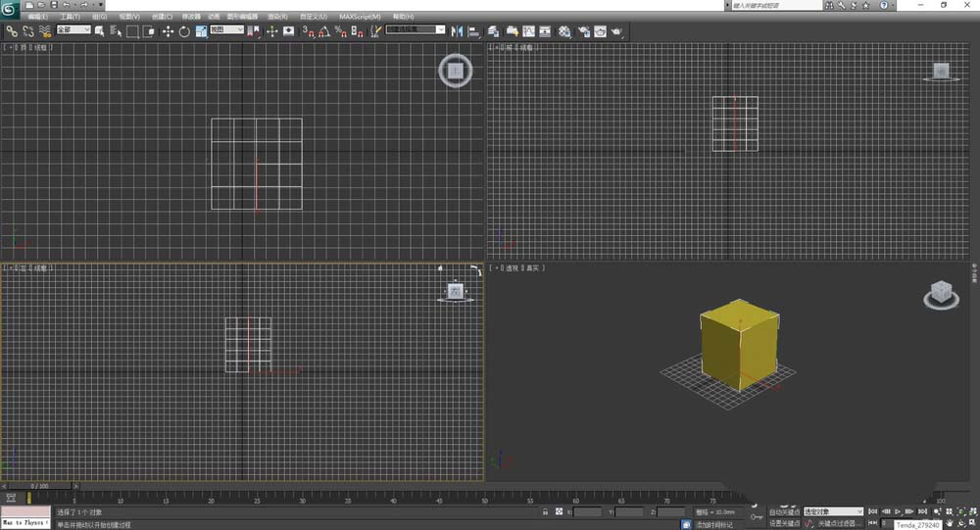Toggle Angle Snap on the toolbar

[323, 30]
